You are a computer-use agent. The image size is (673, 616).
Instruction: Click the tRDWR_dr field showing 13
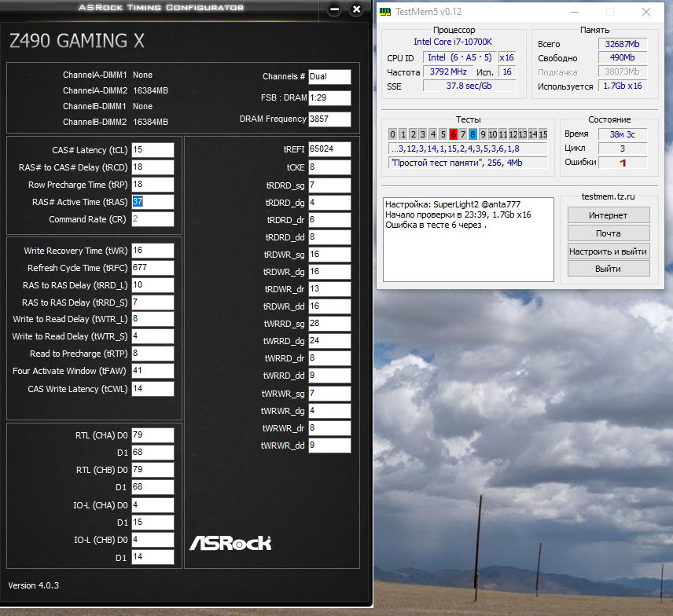click(329, 288)
